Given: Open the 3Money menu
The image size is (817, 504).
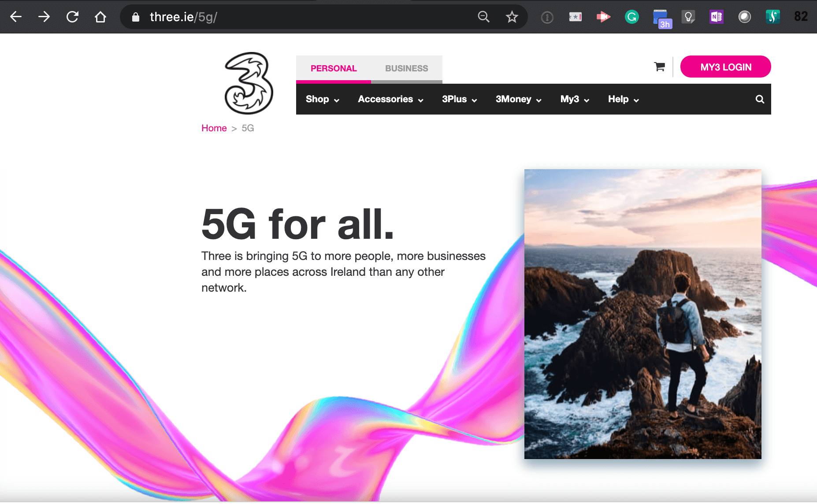Looking at the screenshot, I should click(x=518, y=99).
